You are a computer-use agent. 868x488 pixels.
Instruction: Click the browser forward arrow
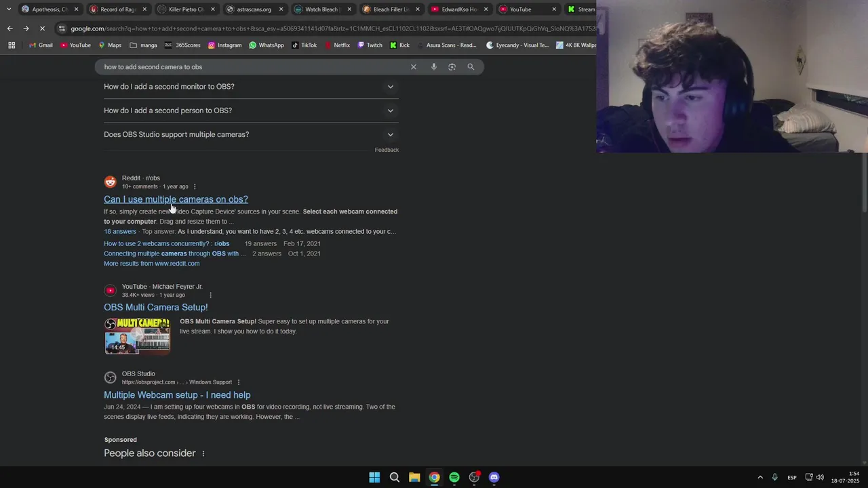point(26,28)
